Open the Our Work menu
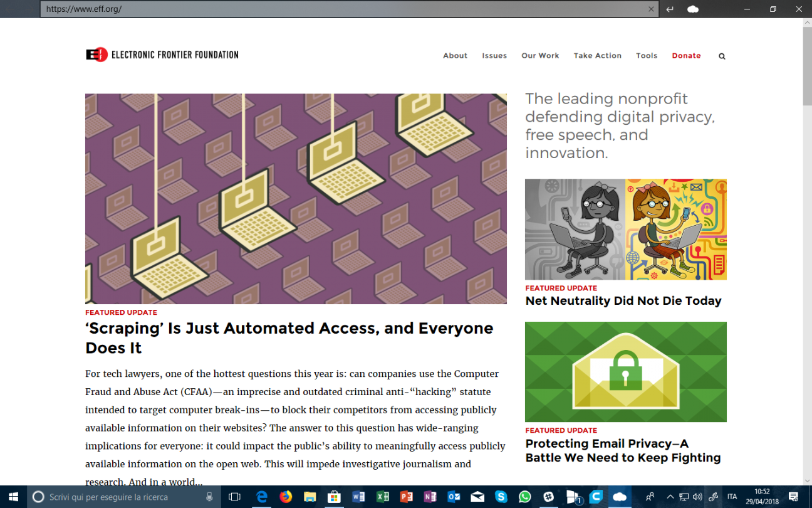This screenshot has height=508, width=812. tap(540, 56)
